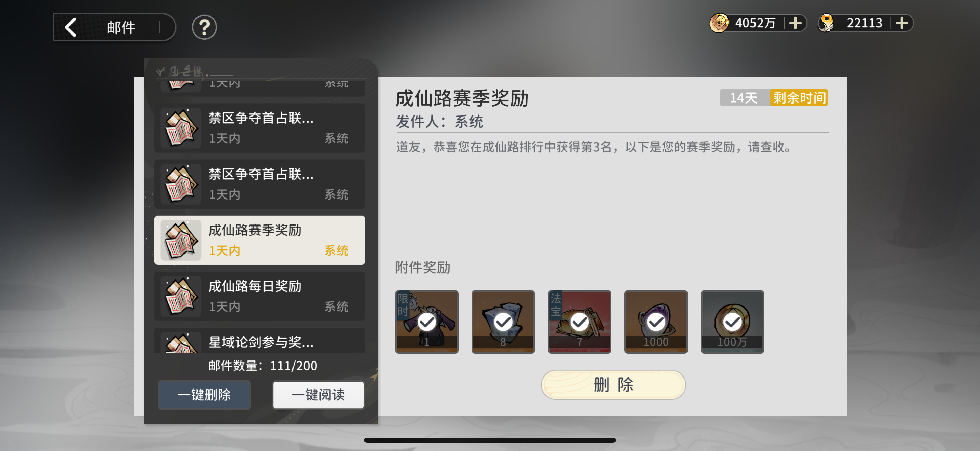Select the 100万 coin reward item
This screenshot has width=980, height=451.
(x=732, y=322)
